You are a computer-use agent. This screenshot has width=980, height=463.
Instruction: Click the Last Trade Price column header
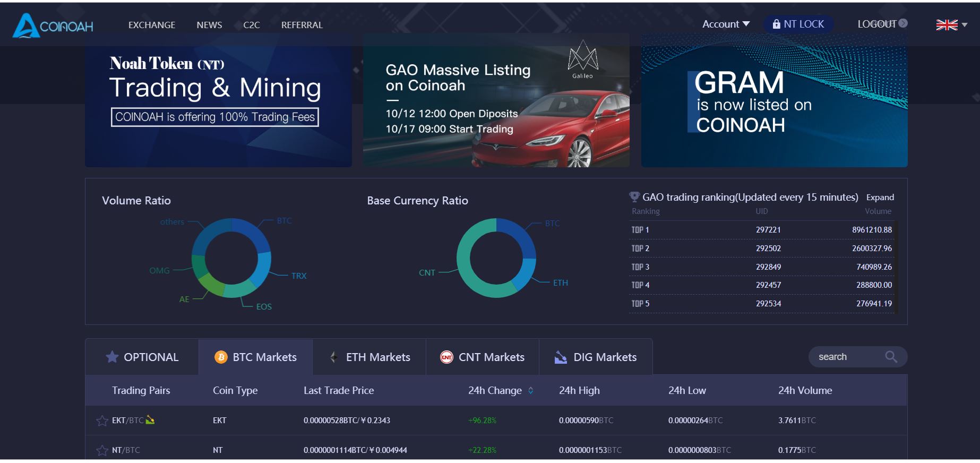339,391
